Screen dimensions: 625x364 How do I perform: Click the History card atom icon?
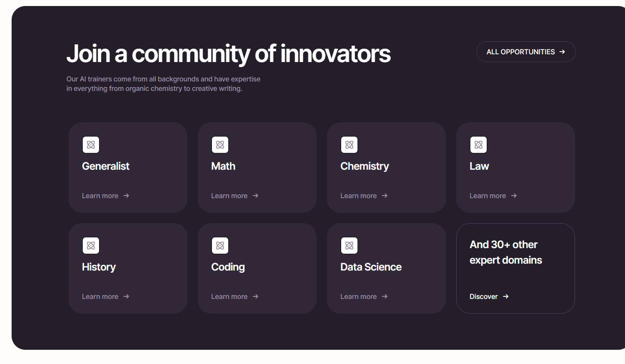(x=91, y=246)
